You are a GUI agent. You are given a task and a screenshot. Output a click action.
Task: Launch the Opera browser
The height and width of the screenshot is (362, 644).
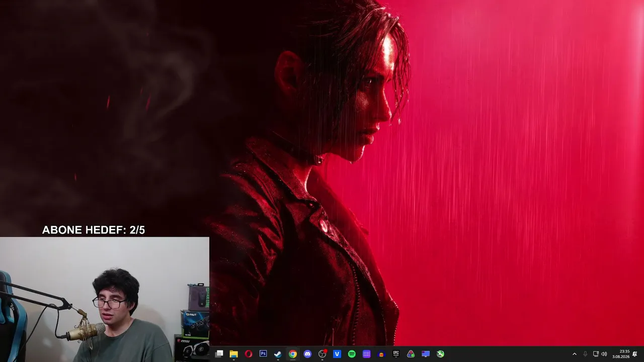click(249, 354)
